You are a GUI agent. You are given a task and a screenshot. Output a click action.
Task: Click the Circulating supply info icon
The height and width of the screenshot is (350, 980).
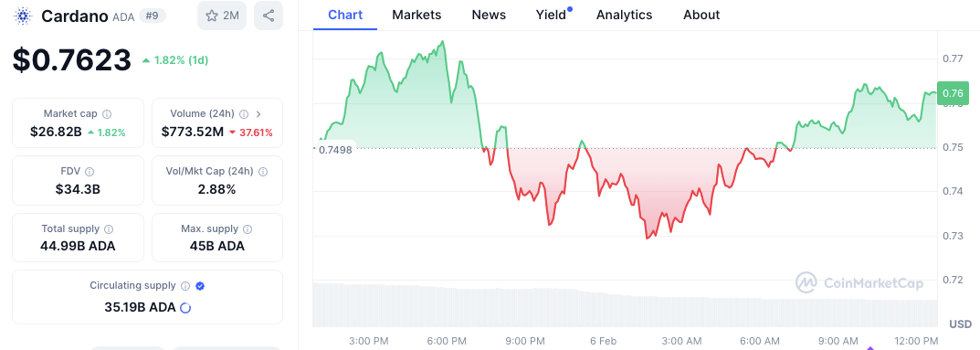tap(185, 286)
